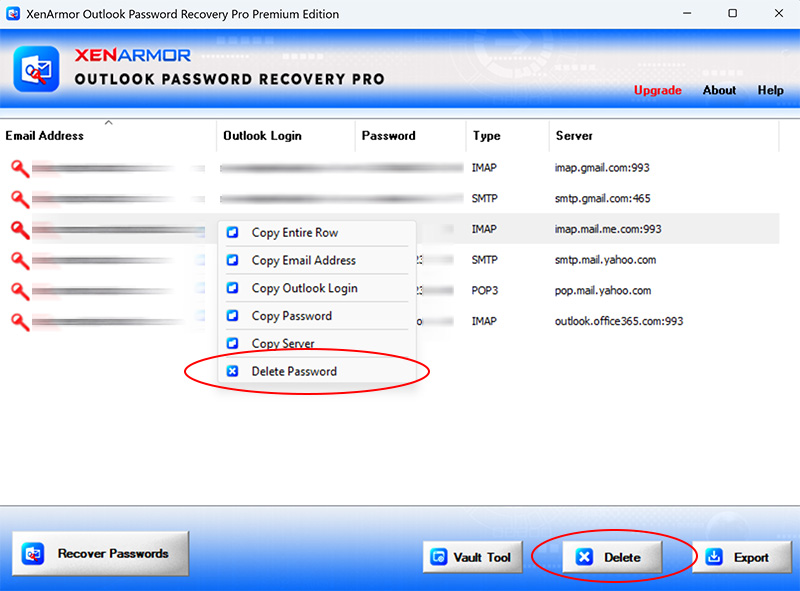Viewport: 800px width, 591px height.
Task: Select the pop.mail.yahoo.com server cell
Action: pos(603,290)
